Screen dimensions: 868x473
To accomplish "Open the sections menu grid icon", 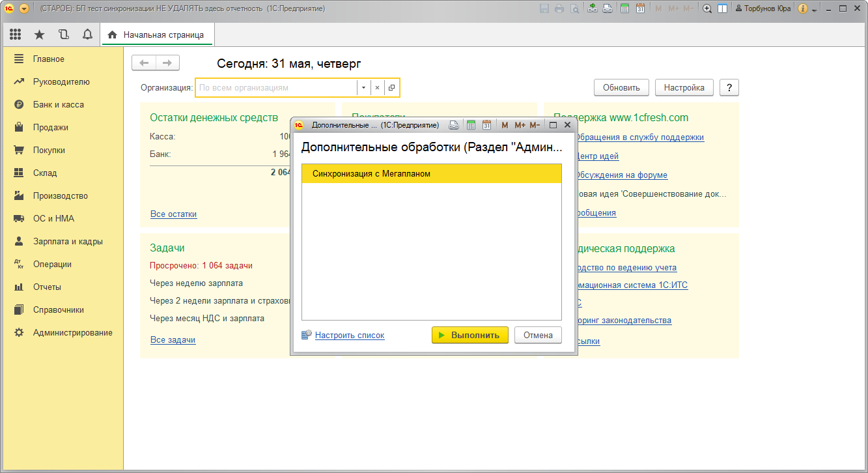I will (x=15, y=35).
